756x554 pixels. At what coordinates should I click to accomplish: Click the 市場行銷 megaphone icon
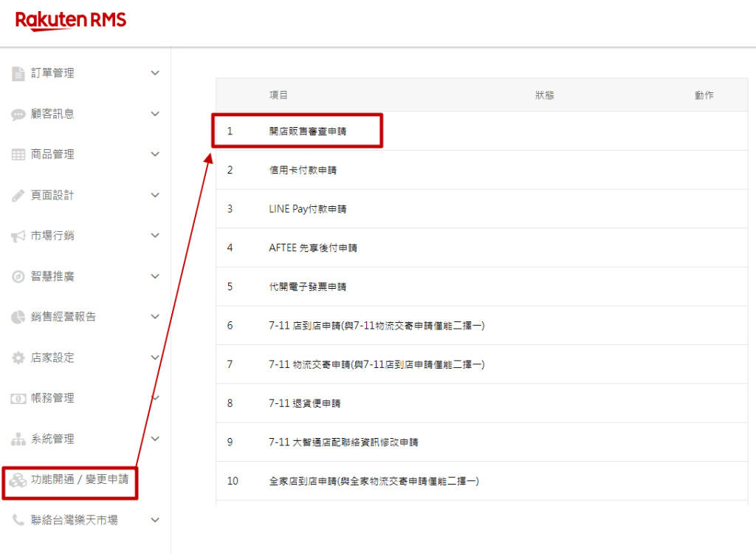coord(18,236)
